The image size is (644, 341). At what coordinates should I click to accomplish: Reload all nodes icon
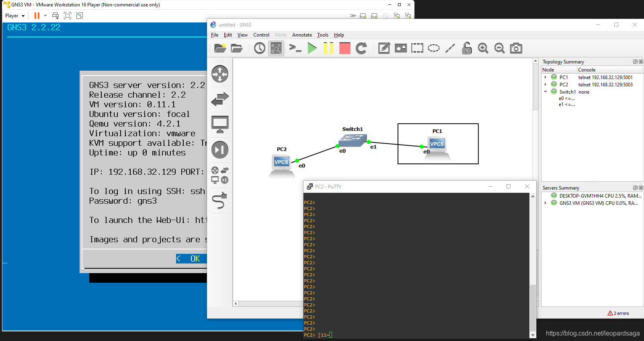pyautogui.click(x=361, y=48)
